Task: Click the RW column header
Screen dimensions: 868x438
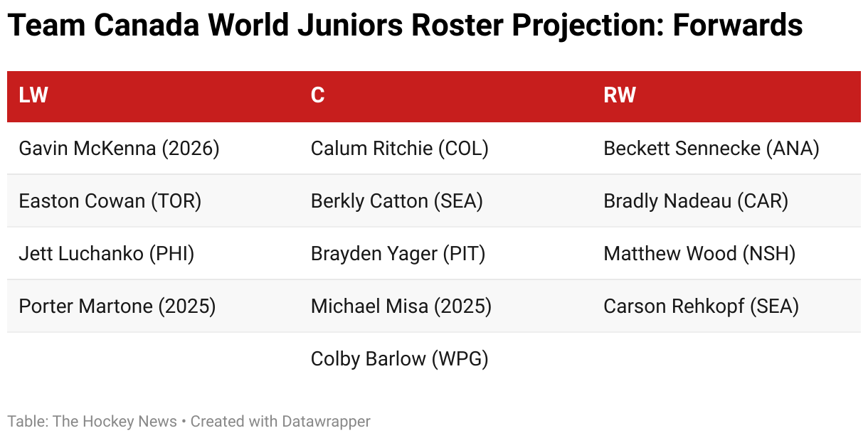Action: (620, 95)
